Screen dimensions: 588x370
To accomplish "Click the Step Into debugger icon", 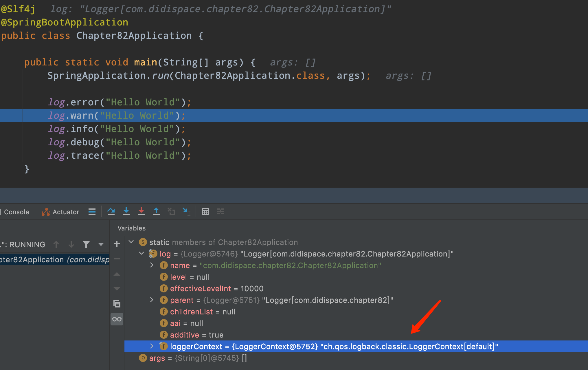I will (126, 211).
